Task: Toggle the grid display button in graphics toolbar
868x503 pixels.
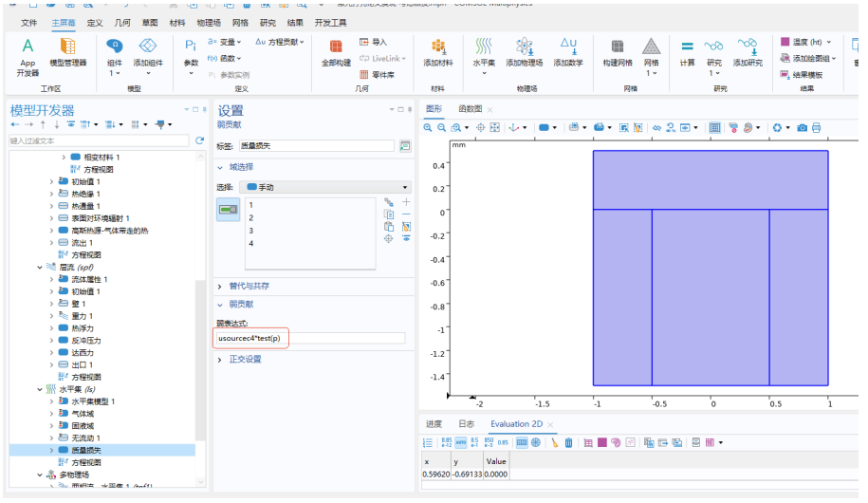Action: coord(714,127)
